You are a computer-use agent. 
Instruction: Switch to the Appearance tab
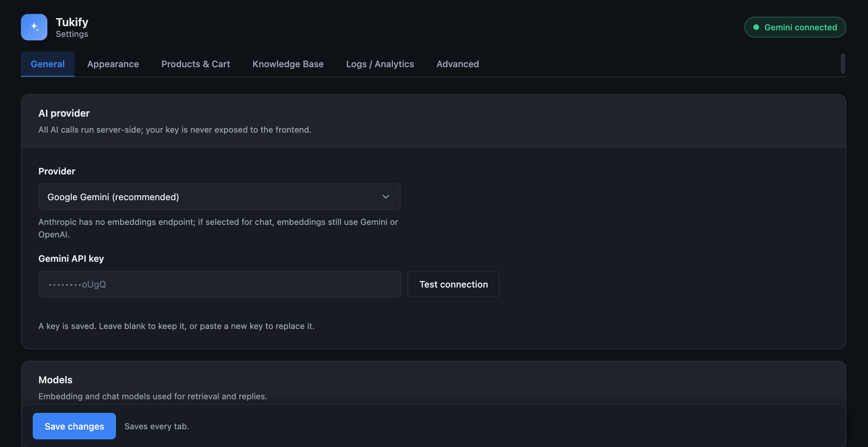coord(113,64)
